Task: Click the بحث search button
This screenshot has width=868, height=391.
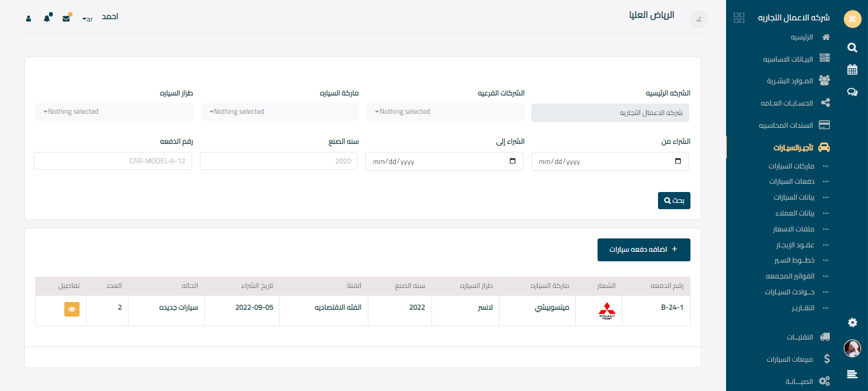Action: (674, 200)
